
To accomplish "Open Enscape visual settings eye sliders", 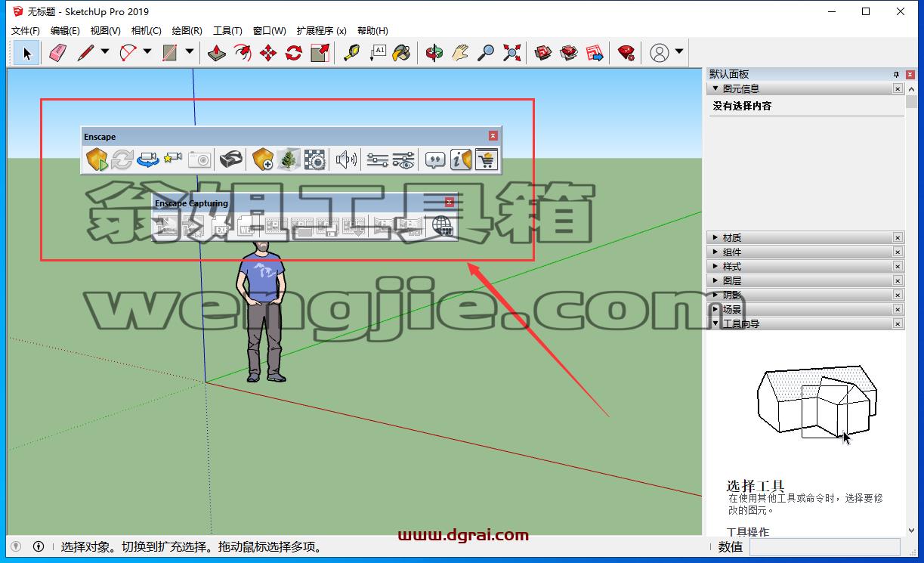I will [403, 159].
